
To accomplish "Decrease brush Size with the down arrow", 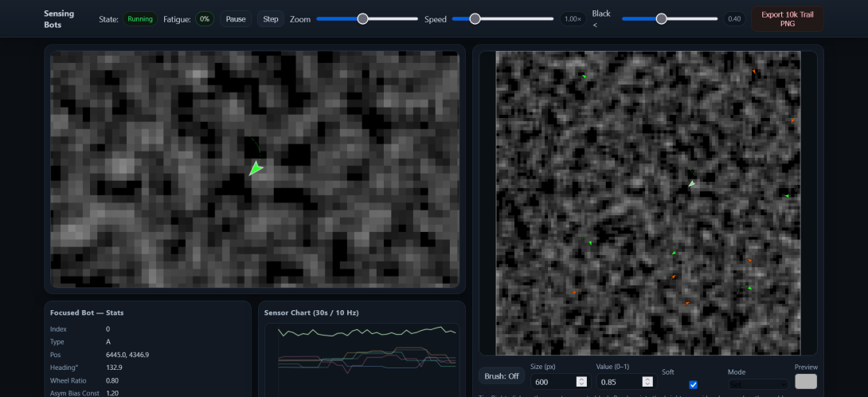I will (581, 384).
